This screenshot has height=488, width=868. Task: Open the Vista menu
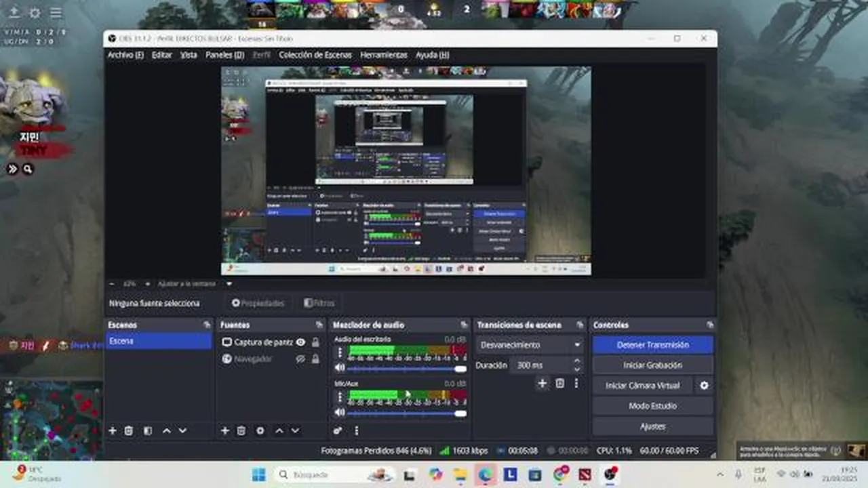tap(189, 55)
